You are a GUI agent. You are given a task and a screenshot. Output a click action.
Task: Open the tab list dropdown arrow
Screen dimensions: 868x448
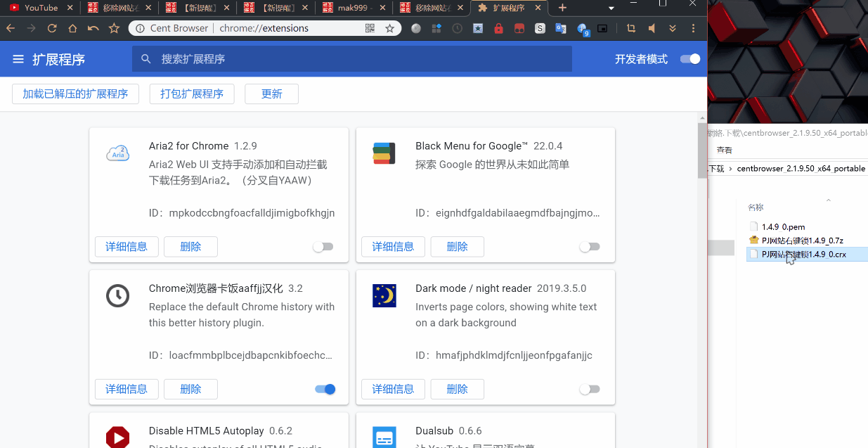(611, 8)
